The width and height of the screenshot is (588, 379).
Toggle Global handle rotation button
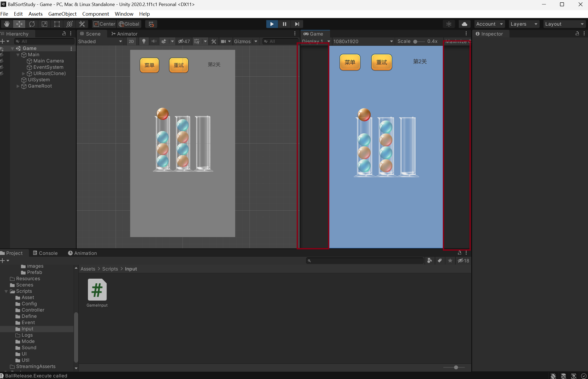[129, 24]
